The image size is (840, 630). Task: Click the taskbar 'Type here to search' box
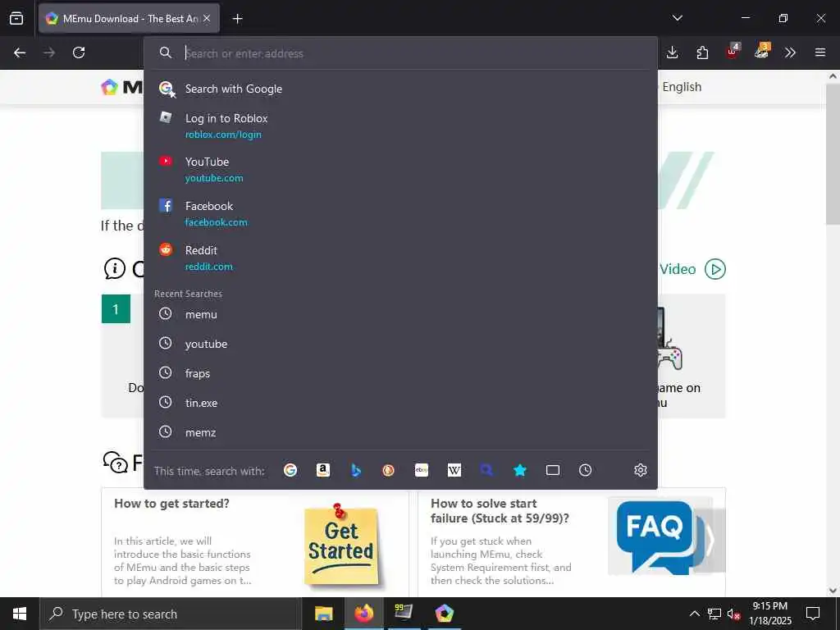(x=171, y=614)
